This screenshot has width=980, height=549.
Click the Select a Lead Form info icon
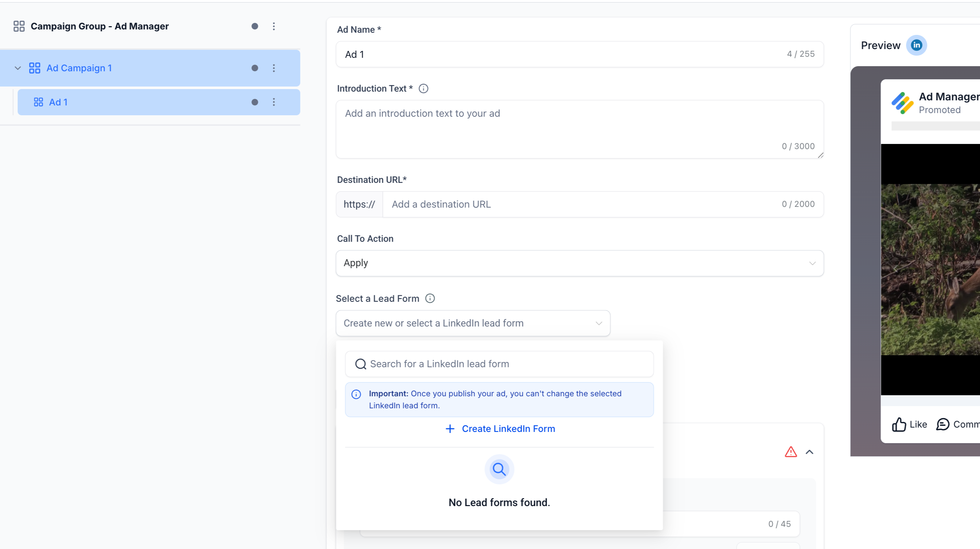point(430,298)
